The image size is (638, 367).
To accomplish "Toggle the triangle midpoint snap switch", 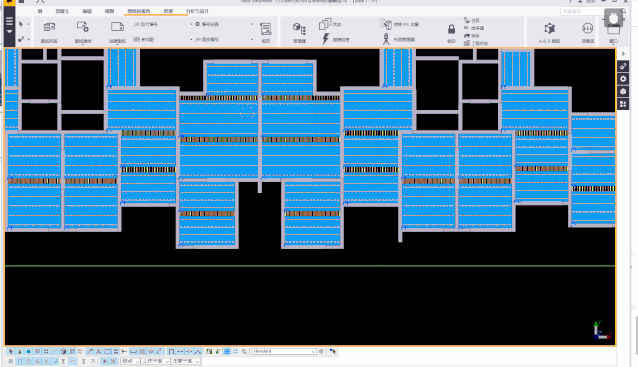I will pos(37,361).
